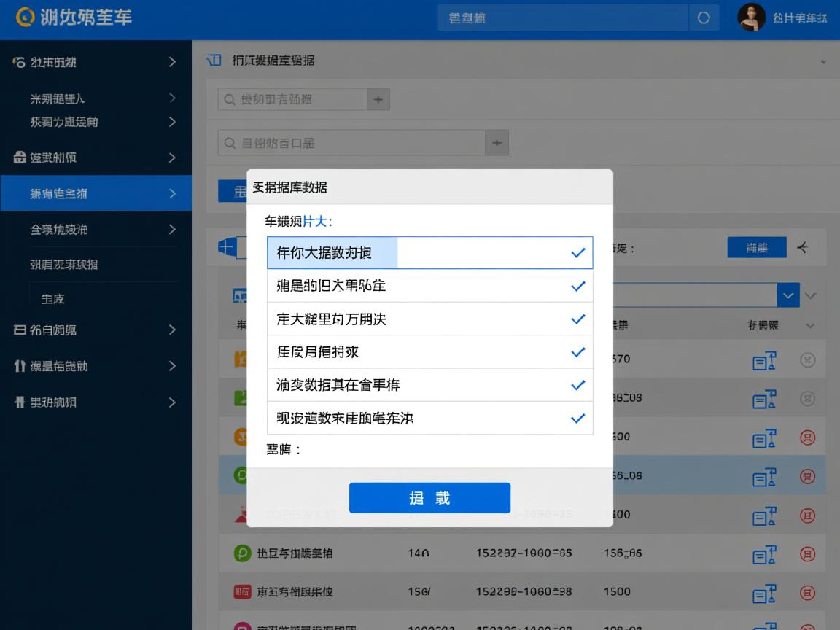Uncheck the first option in the dialog list
The width and height of the screenshot is (840, 630).
[577, 253]
